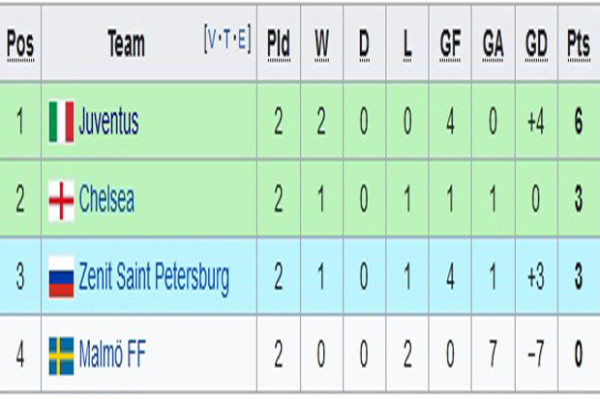Click the Russia flag icon beside Zenit
The height and width of the screenshot is (399, 600).
(x=61, y=277)
